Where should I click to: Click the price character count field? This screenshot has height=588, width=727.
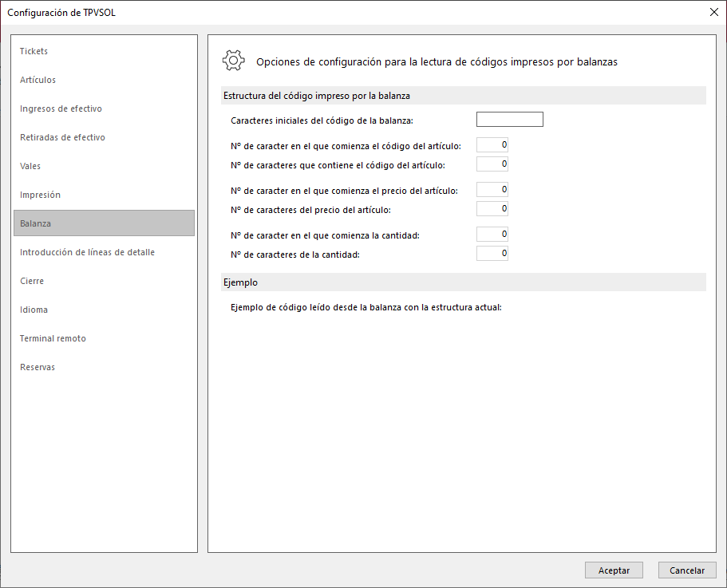click(492, 208)
